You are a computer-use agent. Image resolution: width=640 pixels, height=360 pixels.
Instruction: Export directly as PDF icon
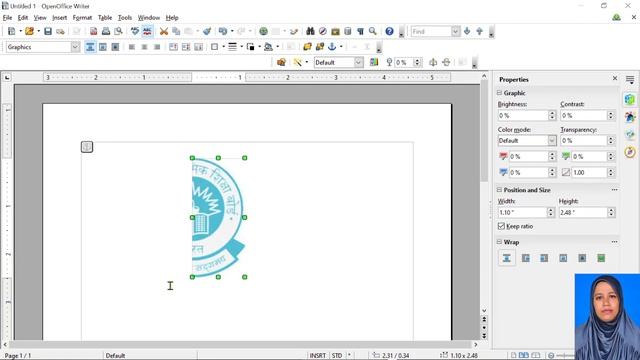point(93,31)
